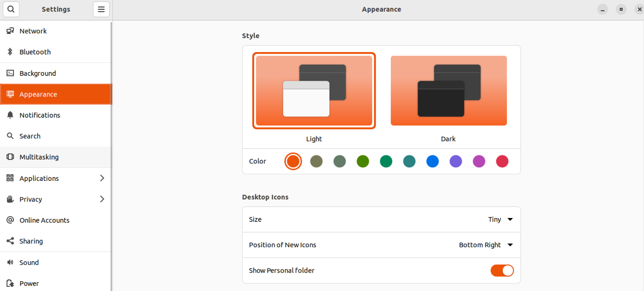Open Power settings

[56, 283]
